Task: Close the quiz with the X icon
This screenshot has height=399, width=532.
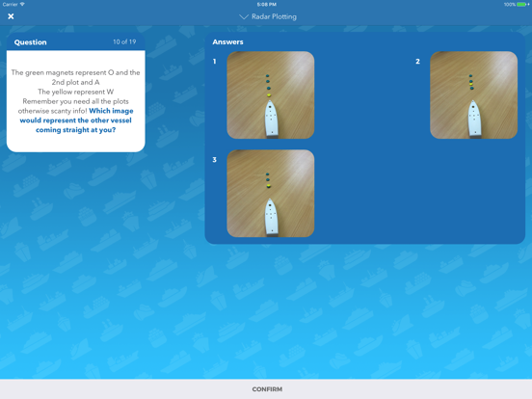Action: tap(11, 16)
